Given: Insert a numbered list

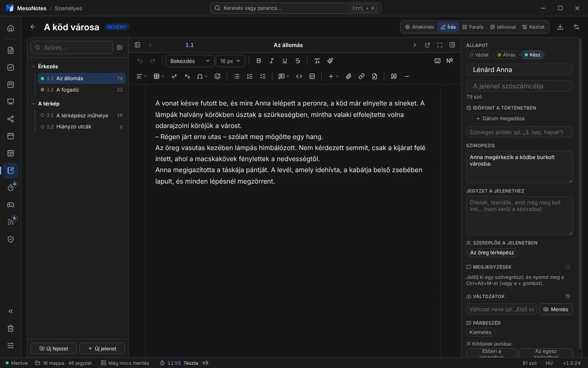Looking at the screenshot, I should pyautogui.click(x=250, y=76).
